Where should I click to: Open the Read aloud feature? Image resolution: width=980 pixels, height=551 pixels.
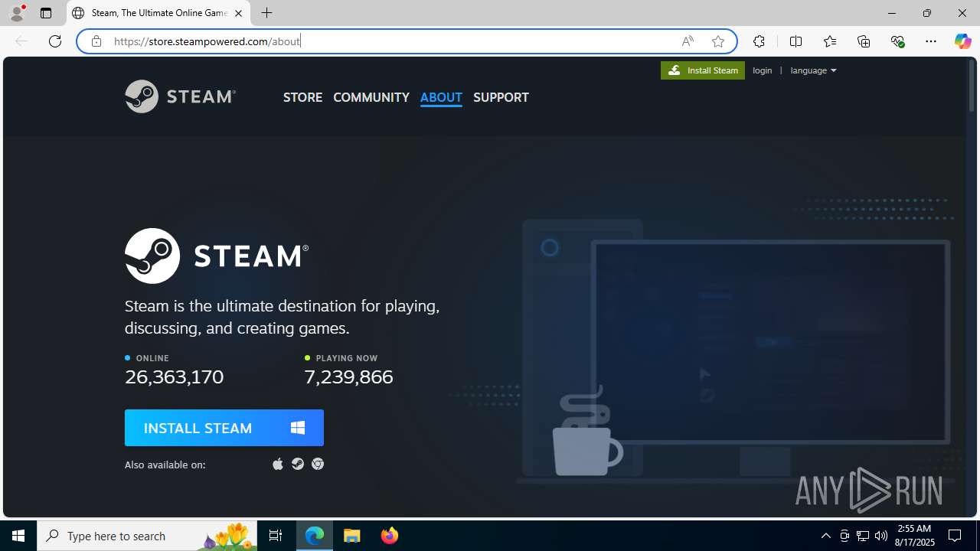coord(688,41)
